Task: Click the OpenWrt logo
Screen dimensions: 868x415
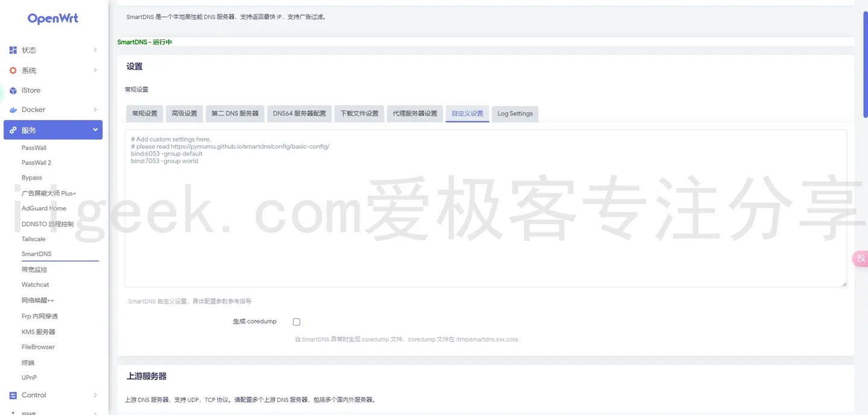Action: click(x=52, y=18)
